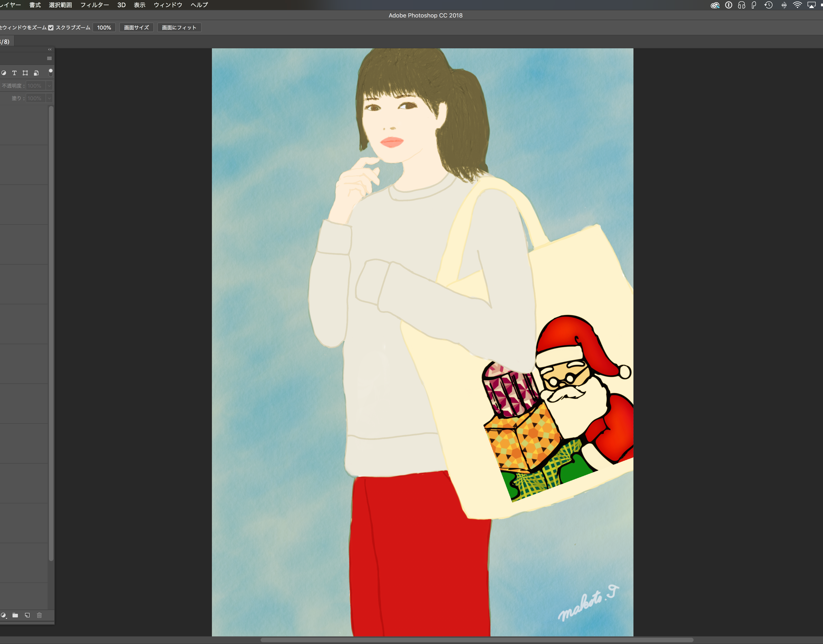823x644 pixels.
Task: Delete layer using the trash icon
Action: pos(39,615)
